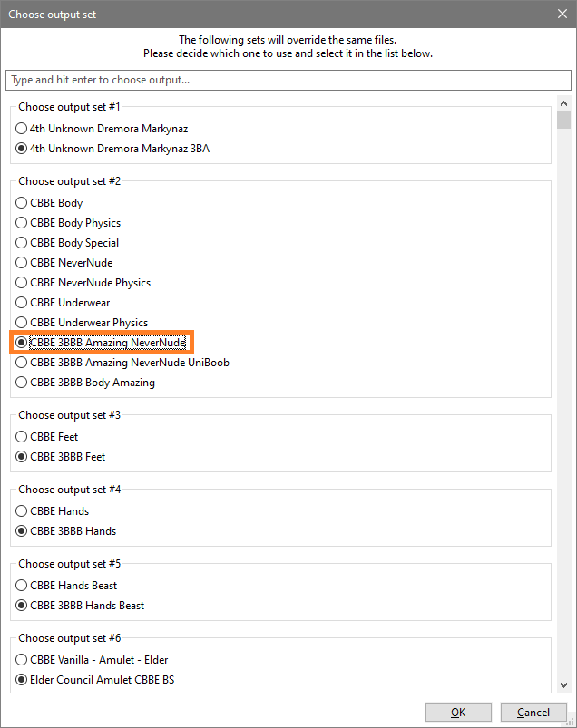
Task: Click the scrollbar up arrow
Action: click(563, 103)
